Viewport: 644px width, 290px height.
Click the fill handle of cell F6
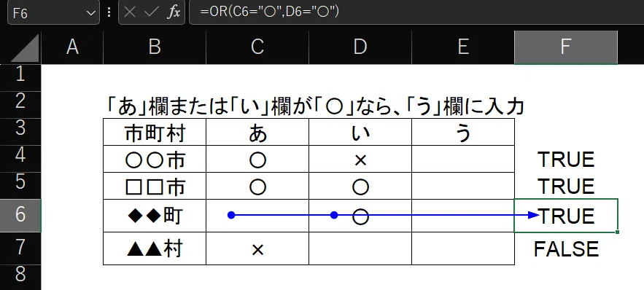click(617, 232)
